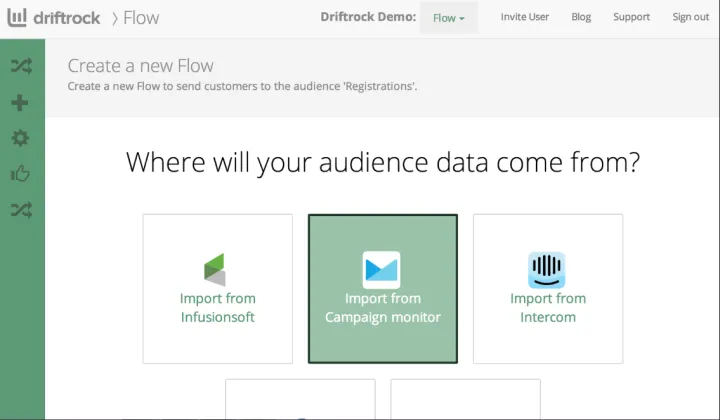Click the plus icon in sidebar
The image size is (720, 420).
tap(20, 102)
